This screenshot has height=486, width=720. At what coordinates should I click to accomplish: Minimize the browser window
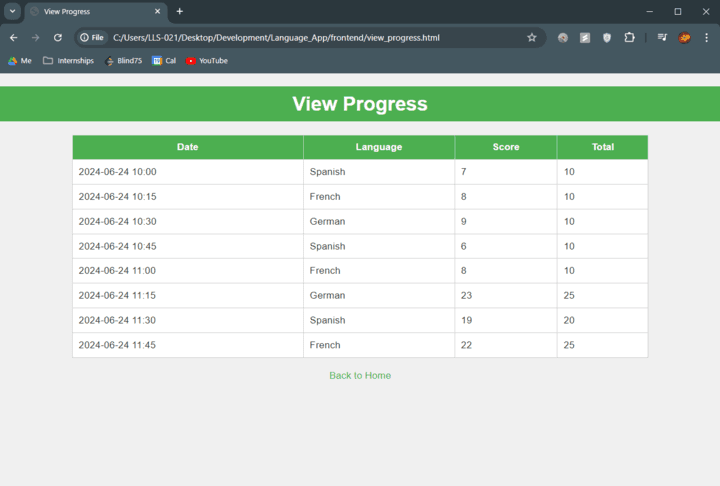point(649,11)
